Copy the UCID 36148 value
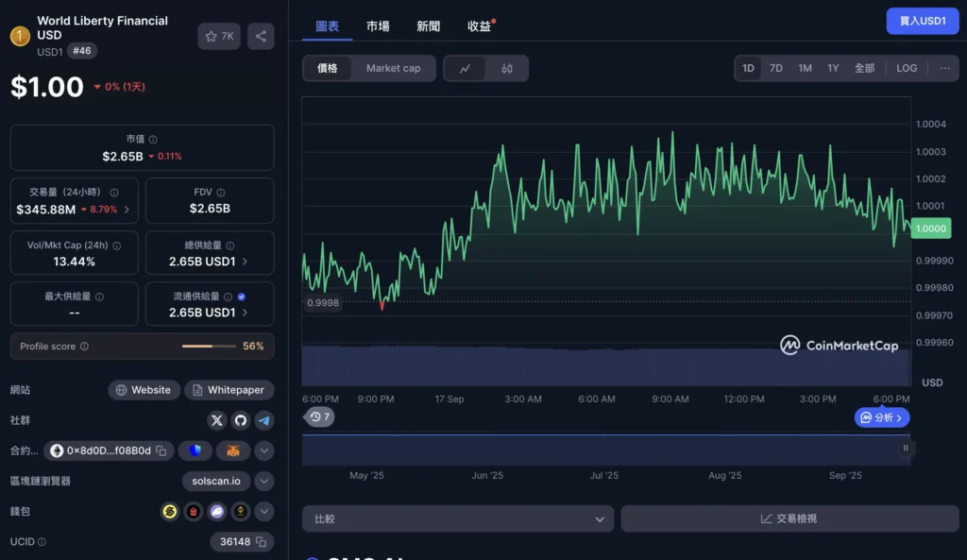Screen dimensions: 967x560 tap(261, 542)
